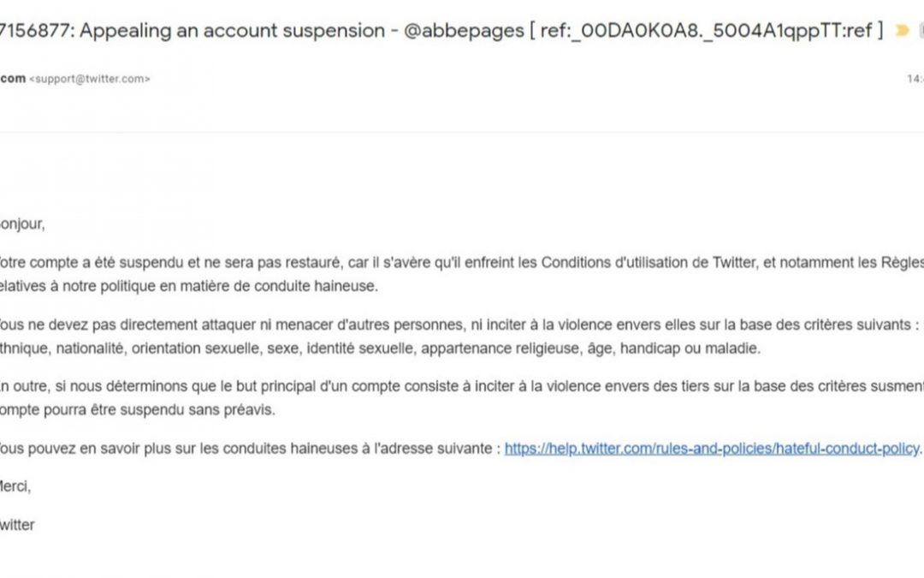Toggle the yellow importance marker
924x578 pixels.
(902, 30)
